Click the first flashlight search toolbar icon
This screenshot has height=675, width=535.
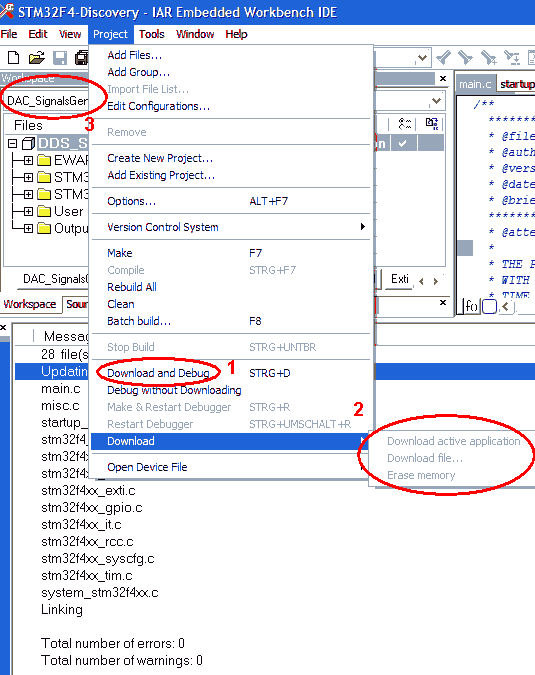(x=443, y=57)
